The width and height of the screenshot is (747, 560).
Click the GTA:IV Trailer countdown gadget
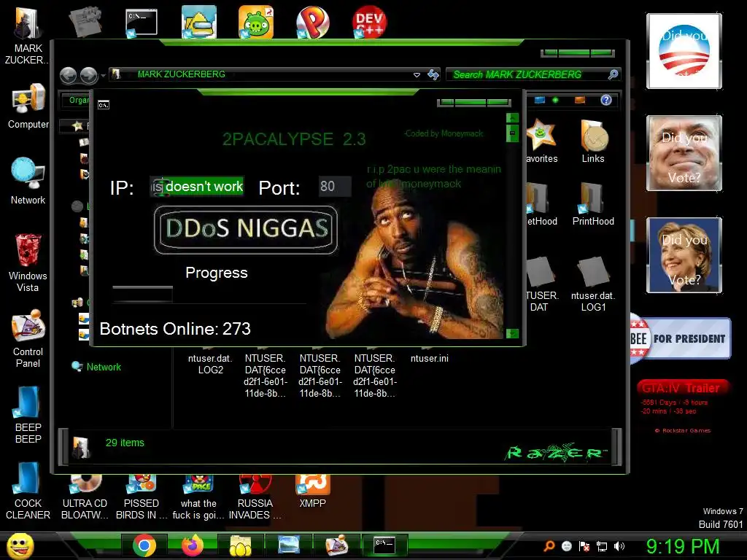click(x=682, y=407)
